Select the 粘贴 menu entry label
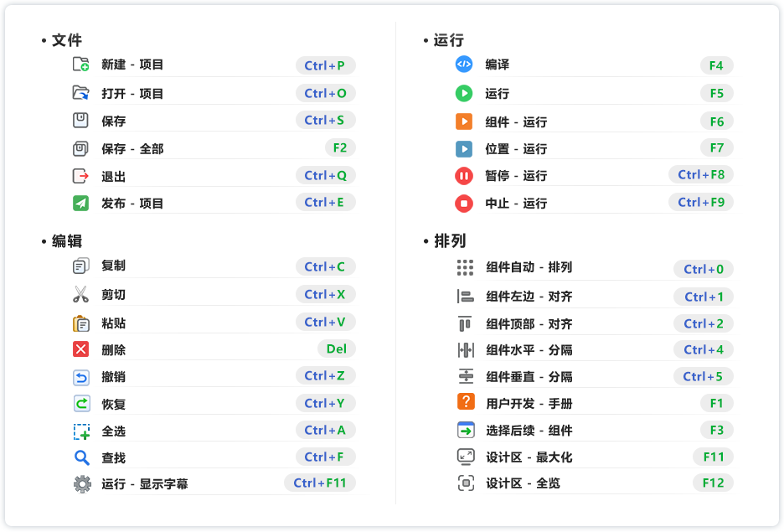 tap(114, 323)
